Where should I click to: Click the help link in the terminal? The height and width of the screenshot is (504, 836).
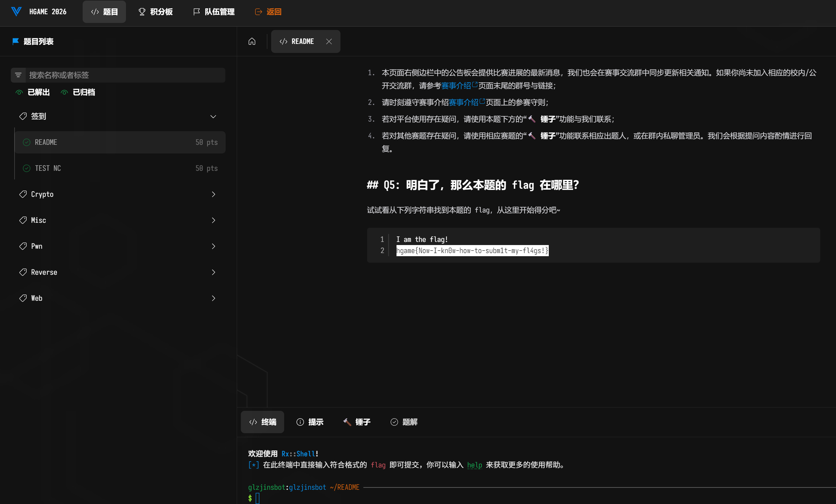point(474,465)
